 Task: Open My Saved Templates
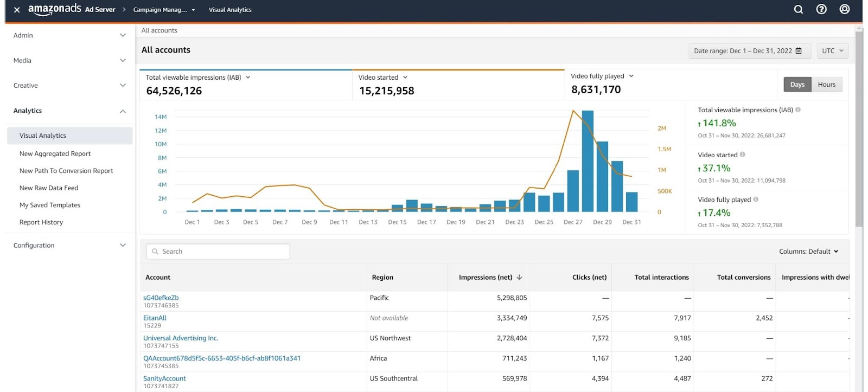[x=50, y=205]
